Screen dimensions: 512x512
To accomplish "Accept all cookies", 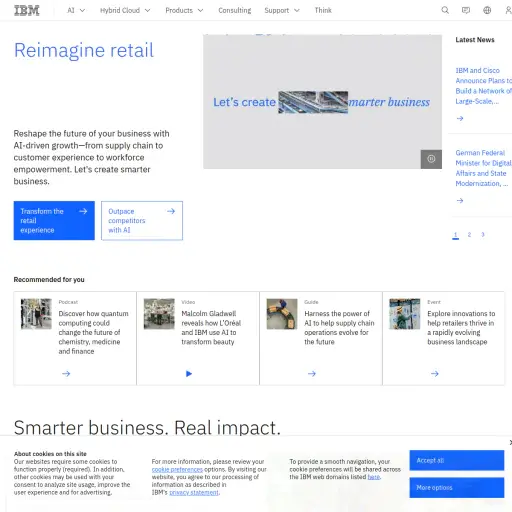I will [457, 460].
